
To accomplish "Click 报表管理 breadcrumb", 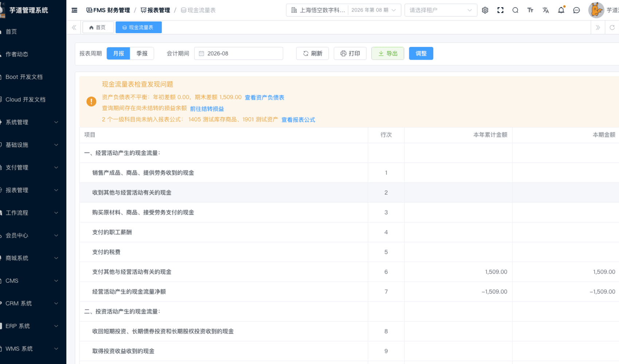I will pos(155,10).
